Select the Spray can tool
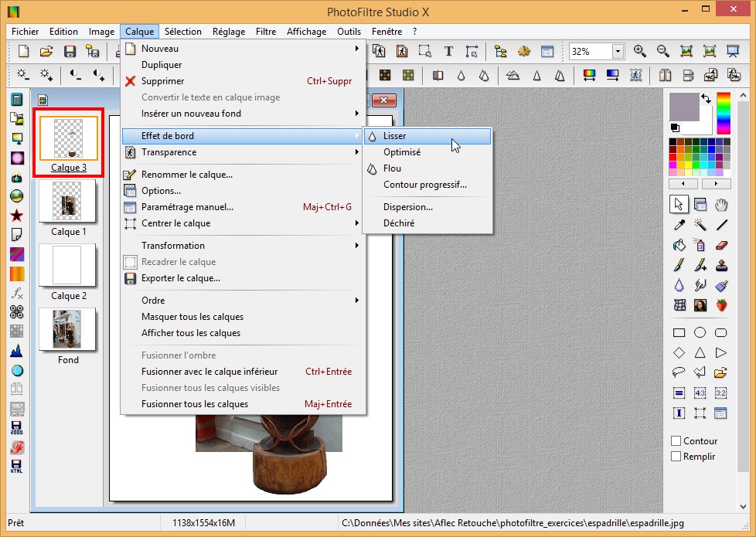The height and width of the screenshot is (537, 756). pyautogui.click(x=700, y=245)
